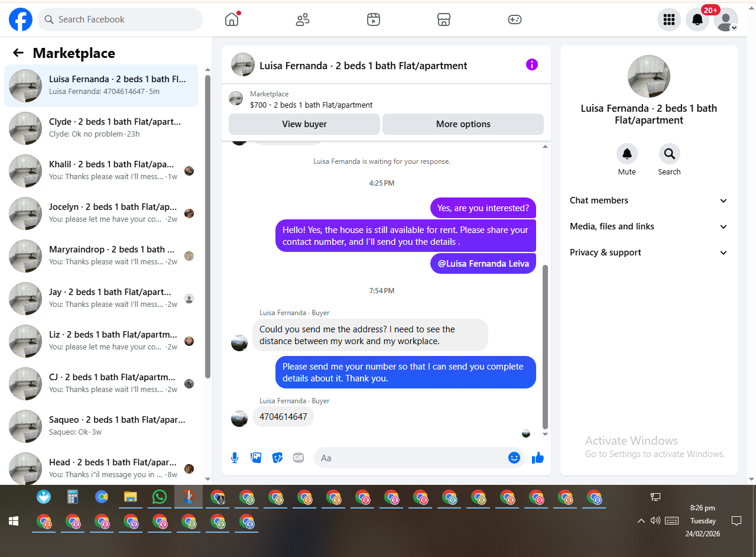
Task: Open the emoji picker smiley icon
Action: [x=514, y=458]
